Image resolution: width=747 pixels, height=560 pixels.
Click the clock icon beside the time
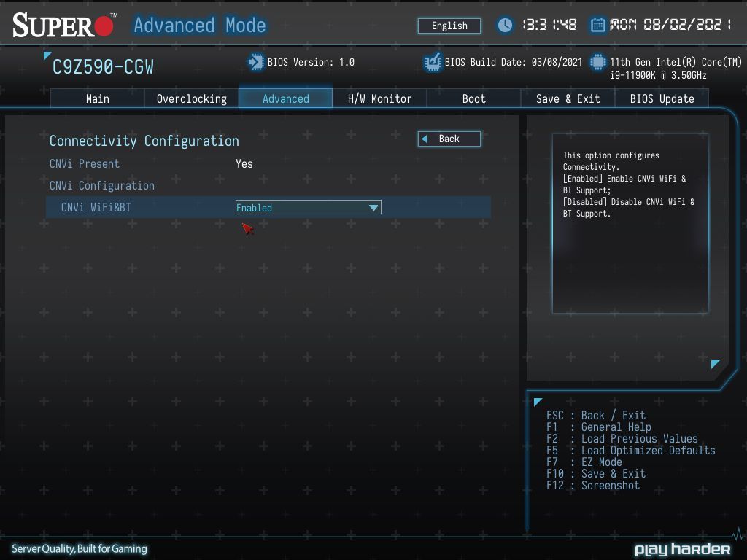pos(505,25)
